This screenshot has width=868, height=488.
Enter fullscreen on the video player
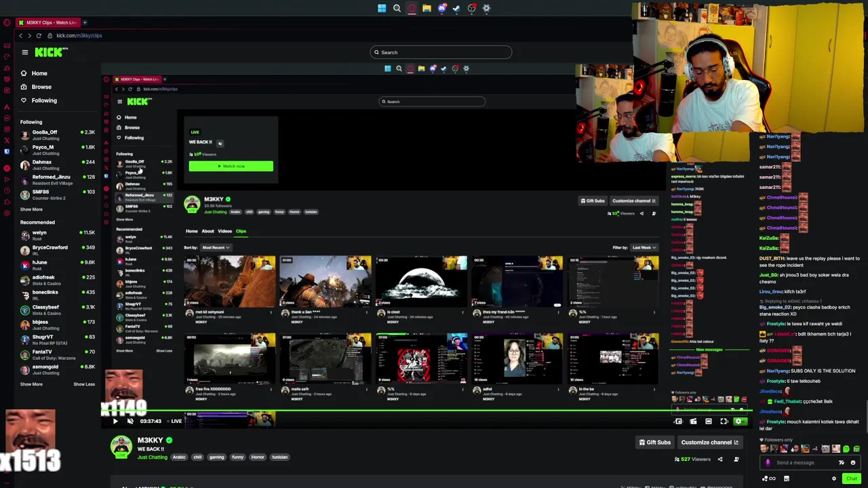(724, 422)
